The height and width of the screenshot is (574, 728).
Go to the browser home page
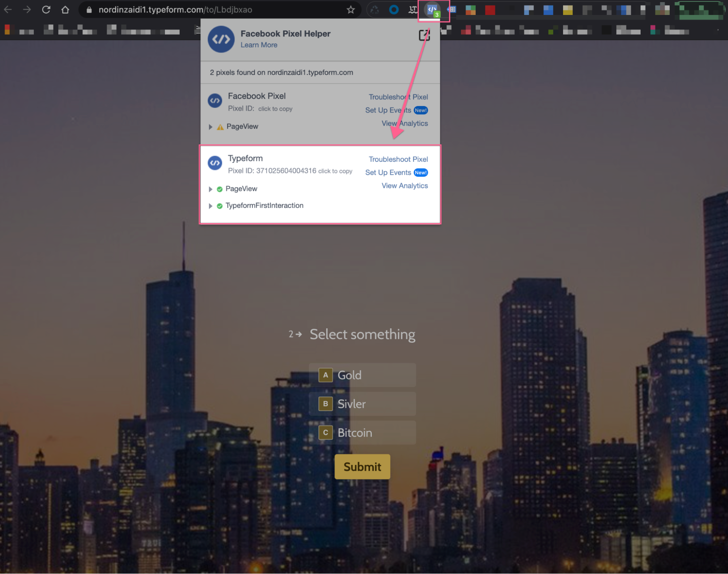[x=65, y=10]
